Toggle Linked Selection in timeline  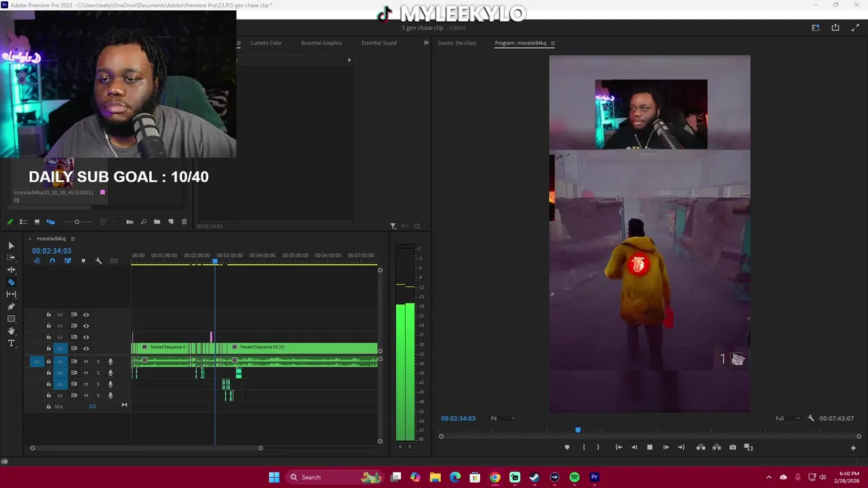(67, 261)
